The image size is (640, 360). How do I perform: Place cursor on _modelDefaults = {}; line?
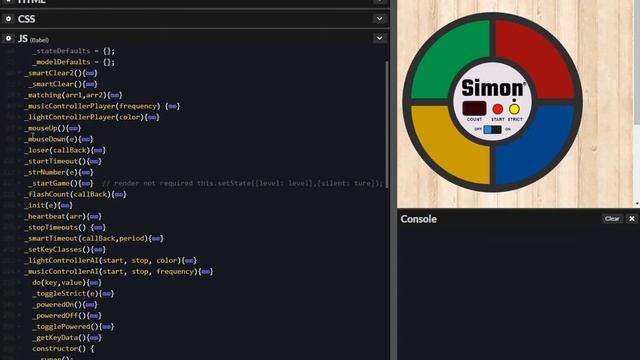pyautogui.click(x=73, y=62)
